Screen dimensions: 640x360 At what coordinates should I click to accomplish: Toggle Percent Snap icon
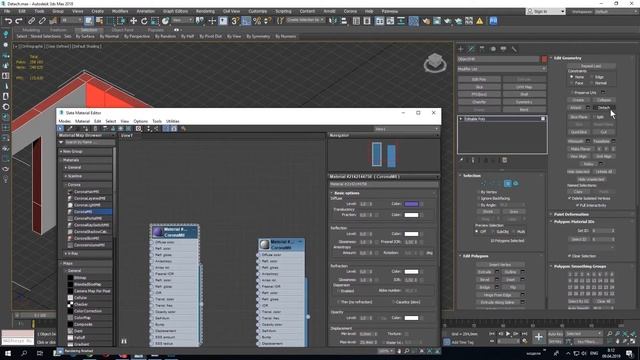pos(257,21)
